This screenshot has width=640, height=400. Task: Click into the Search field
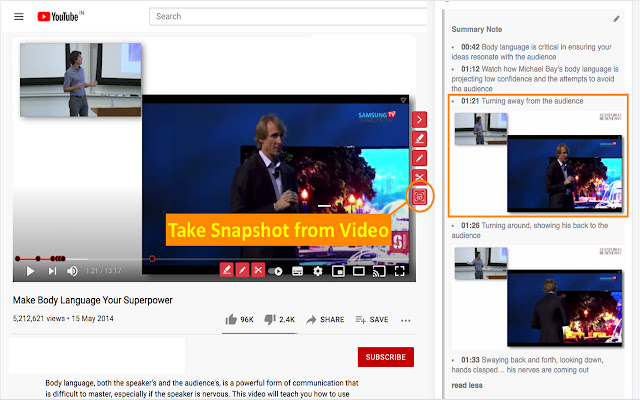[288, 17]
